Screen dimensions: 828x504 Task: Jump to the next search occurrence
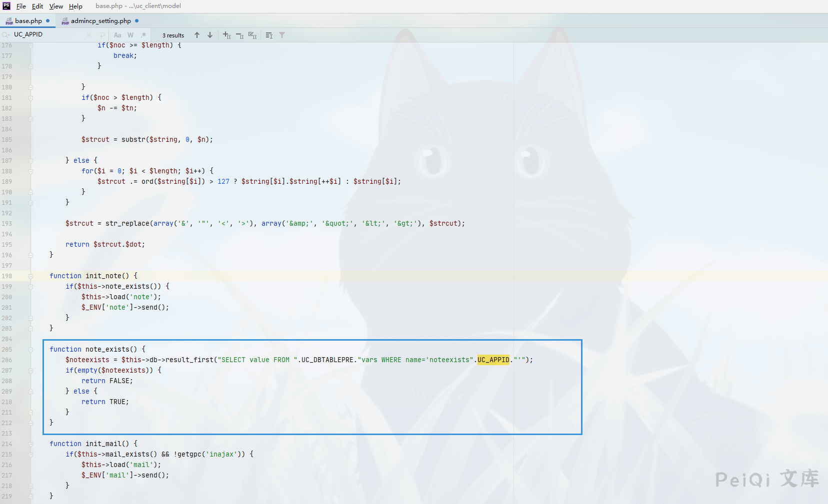210,35
